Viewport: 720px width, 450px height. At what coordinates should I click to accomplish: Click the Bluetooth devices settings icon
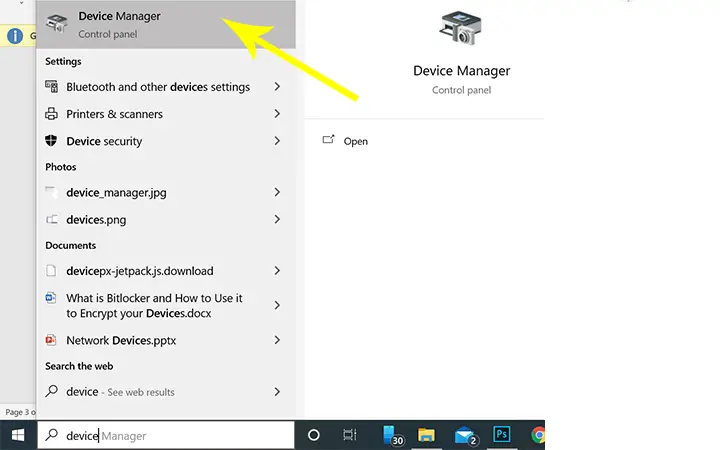click(51, 86)
